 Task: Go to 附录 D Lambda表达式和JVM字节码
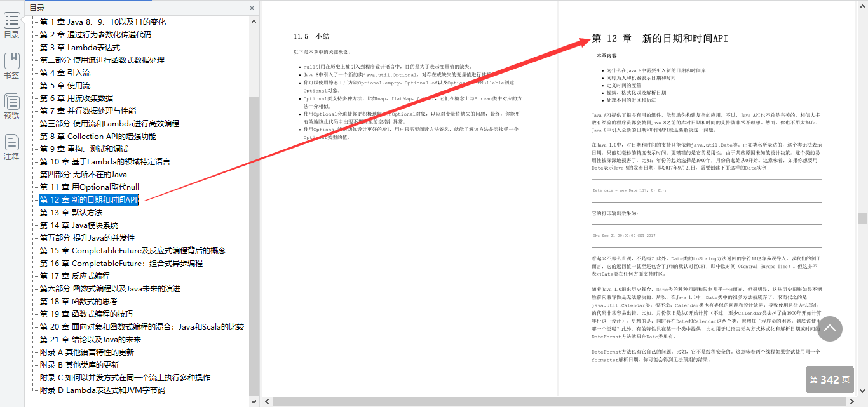[x=102, y=390]
